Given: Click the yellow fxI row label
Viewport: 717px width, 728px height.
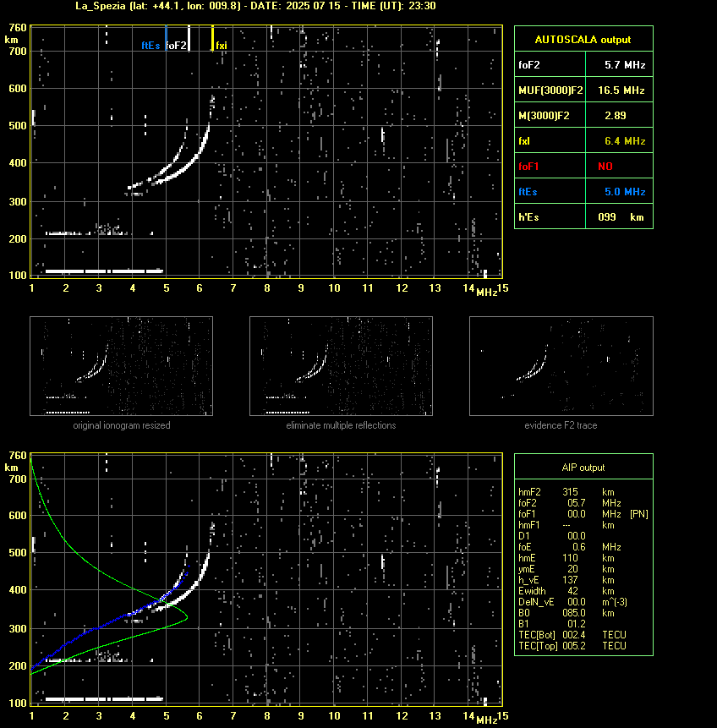Looking at the screenshot, I should tap(524, 140).
